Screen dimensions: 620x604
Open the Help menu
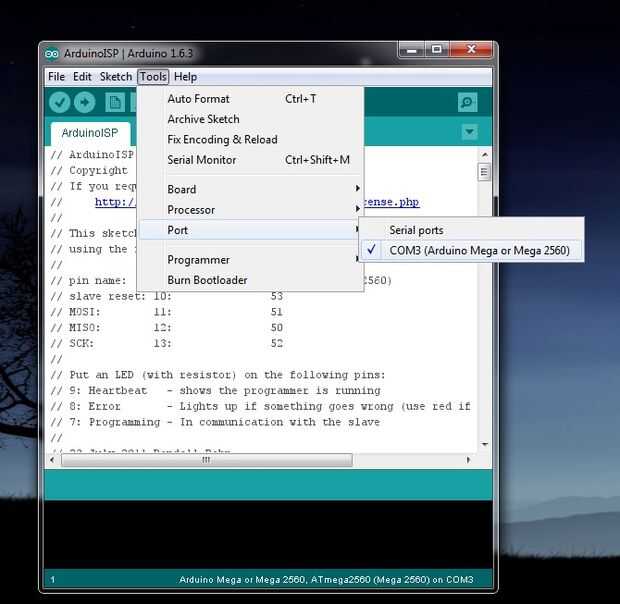coord(185,77)
